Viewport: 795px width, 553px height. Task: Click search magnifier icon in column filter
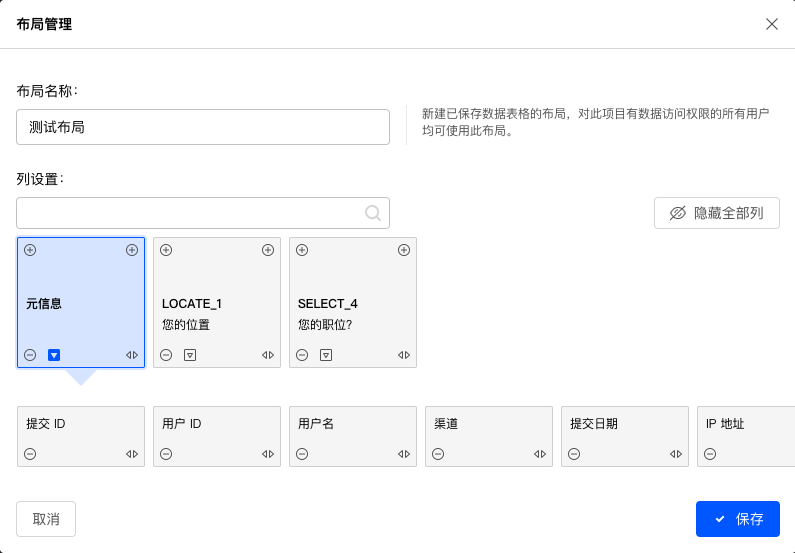point(373,213)
